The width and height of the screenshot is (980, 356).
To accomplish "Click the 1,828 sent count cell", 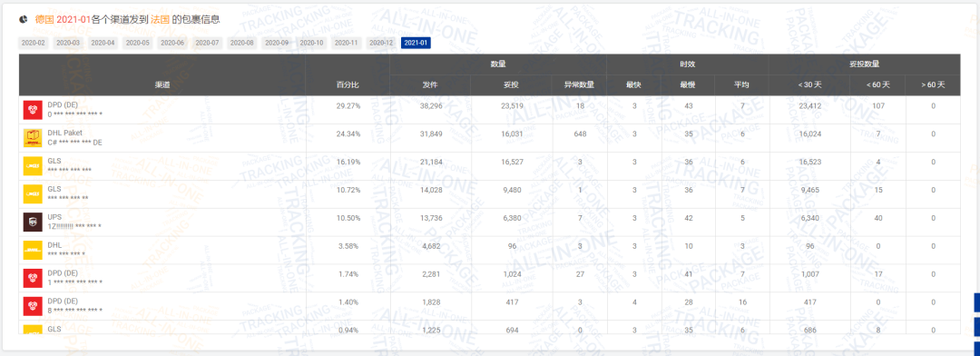I will click(x=432, y=302).
